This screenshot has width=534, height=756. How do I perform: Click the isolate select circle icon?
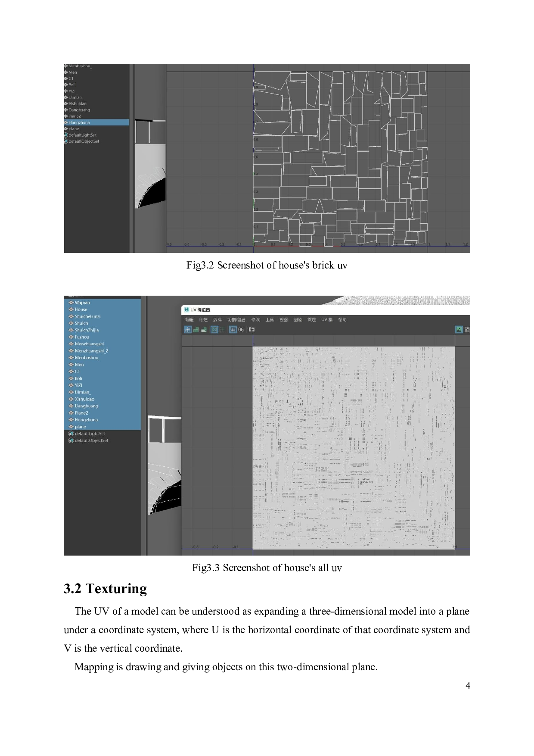click(x=241, y=330)
